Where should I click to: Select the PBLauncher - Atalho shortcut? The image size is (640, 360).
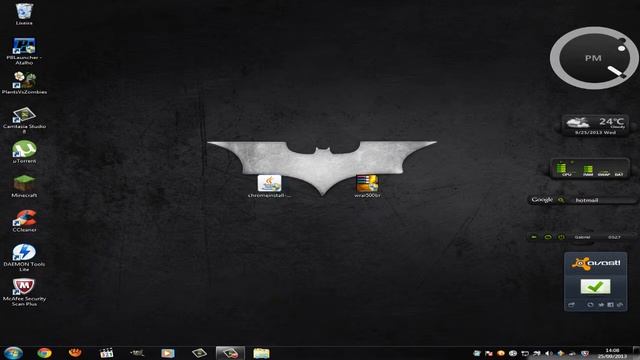24,51
